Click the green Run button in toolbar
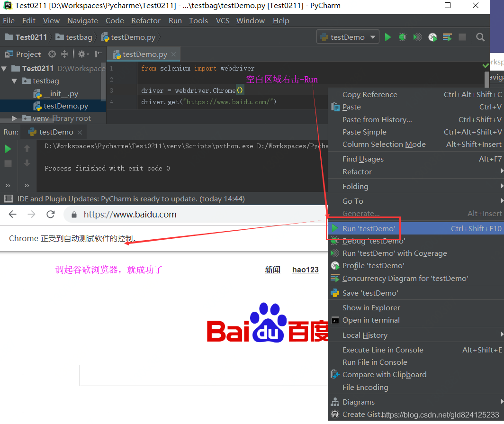The width and height of the screenshot is (504, 424). point(387,37)
